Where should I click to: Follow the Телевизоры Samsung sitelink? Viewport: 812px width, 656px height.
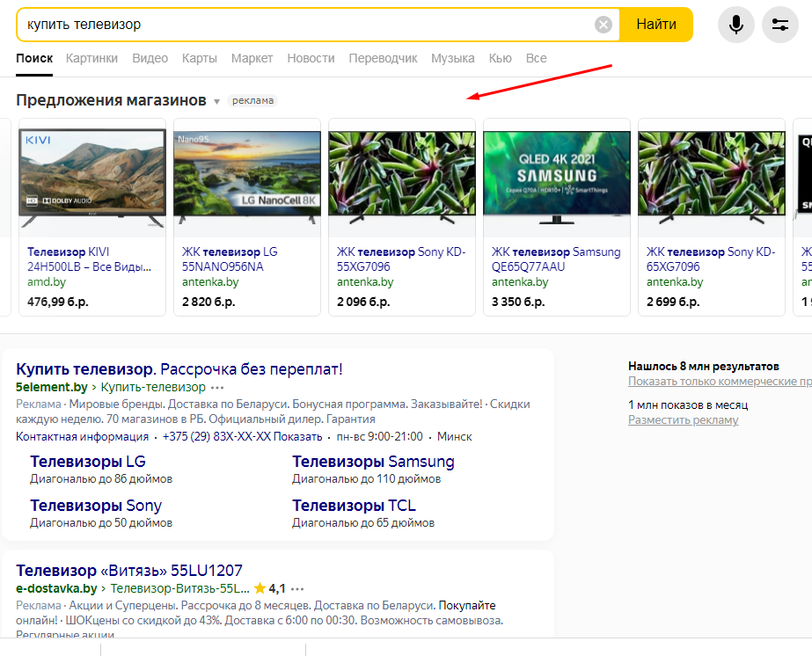[373, 462]
